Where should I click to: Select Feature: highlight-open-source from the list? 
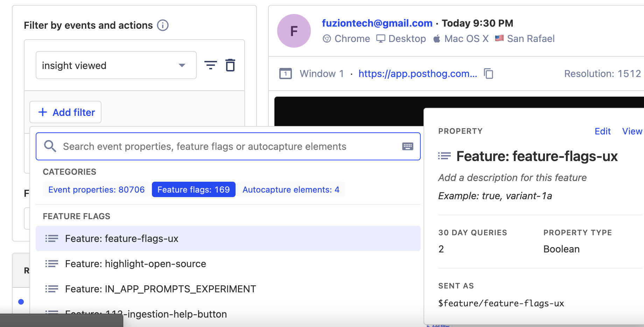[x=135, y=264]
